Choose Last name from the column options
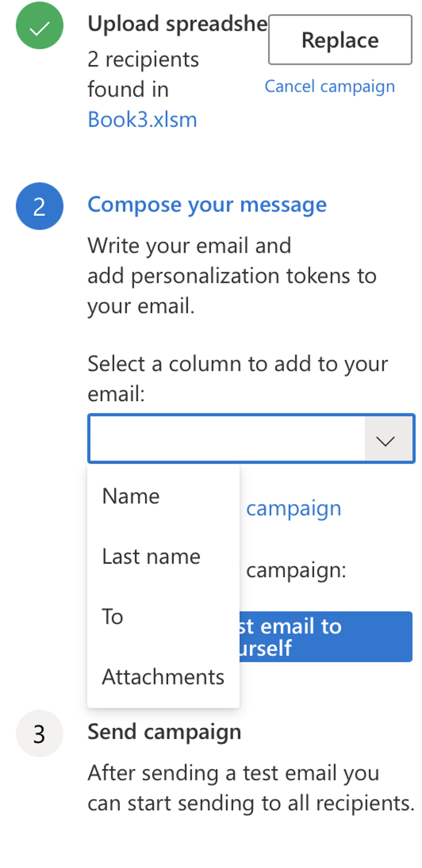 151,556
